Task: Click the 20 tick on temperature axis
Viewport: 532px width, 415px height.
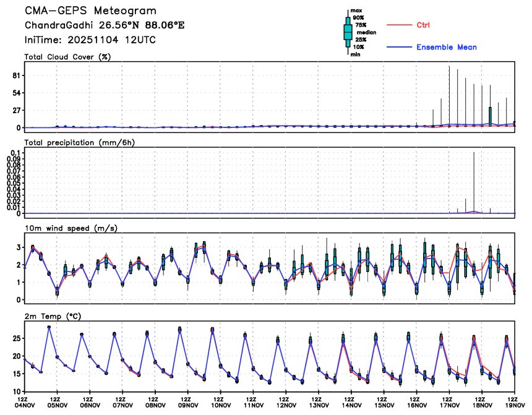Action: [16, 356]
